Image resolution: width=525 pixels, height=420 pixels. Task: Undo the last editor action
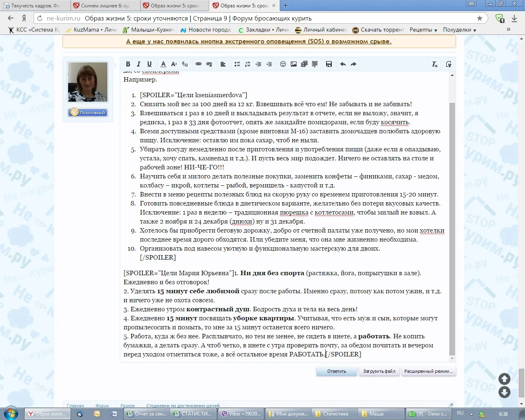tap(343, 64)
